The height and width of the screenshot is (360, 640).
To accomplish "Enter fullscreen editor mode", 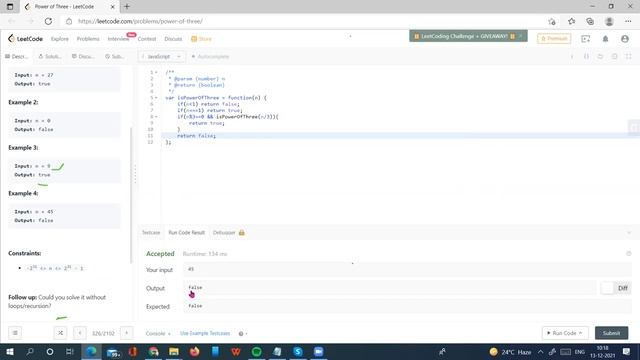I will (x=629, y=56).
